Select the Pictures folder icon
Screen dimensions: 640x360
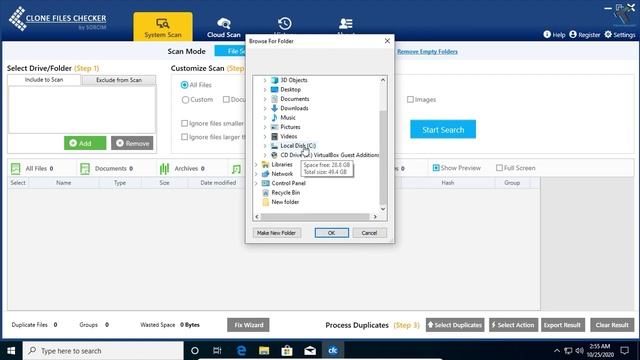pyautogui.click(x=274, y=127)
